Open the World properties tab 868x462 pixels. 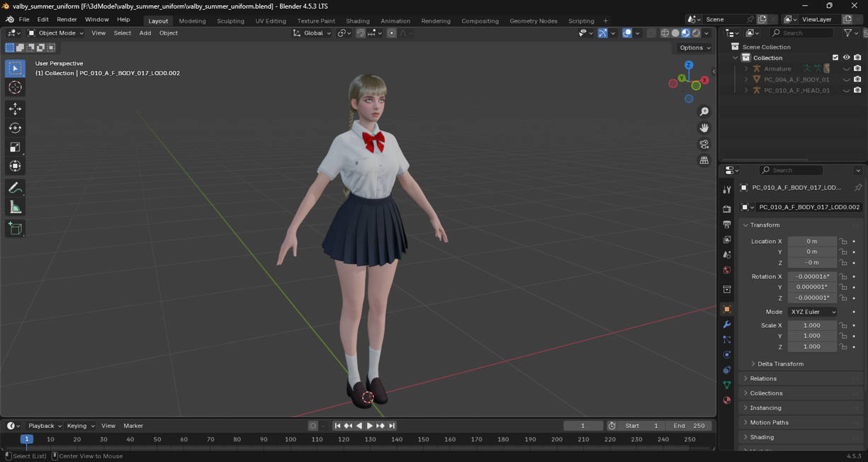pos(726,270)
